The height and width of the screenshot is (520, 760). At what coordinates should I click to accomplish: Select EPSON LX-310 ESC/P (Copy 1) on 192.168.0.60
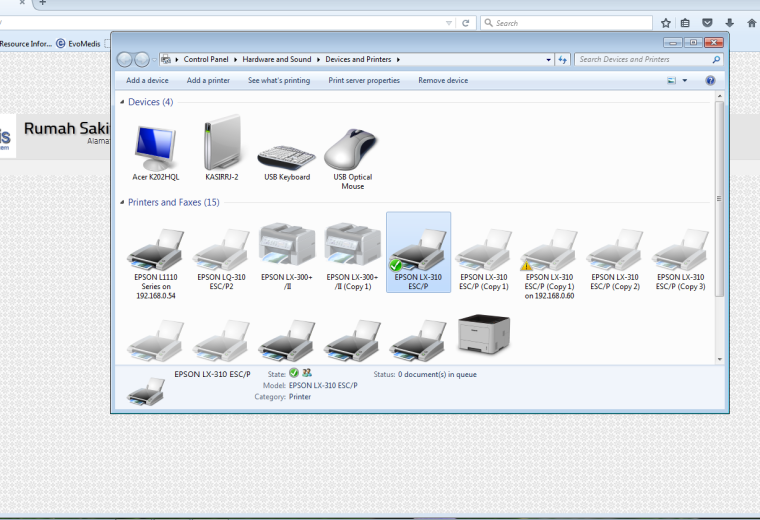pos(549,264)
